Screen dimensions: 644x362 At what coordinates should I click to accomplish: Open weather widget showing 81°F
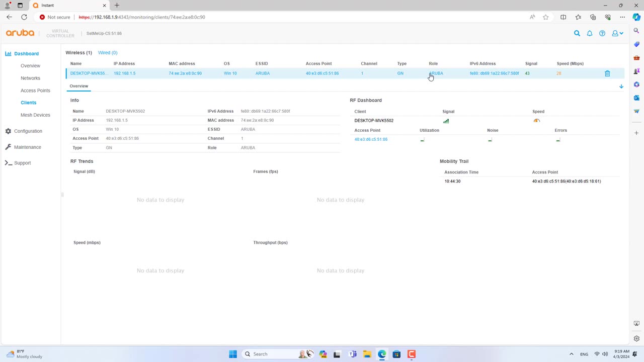24,354
